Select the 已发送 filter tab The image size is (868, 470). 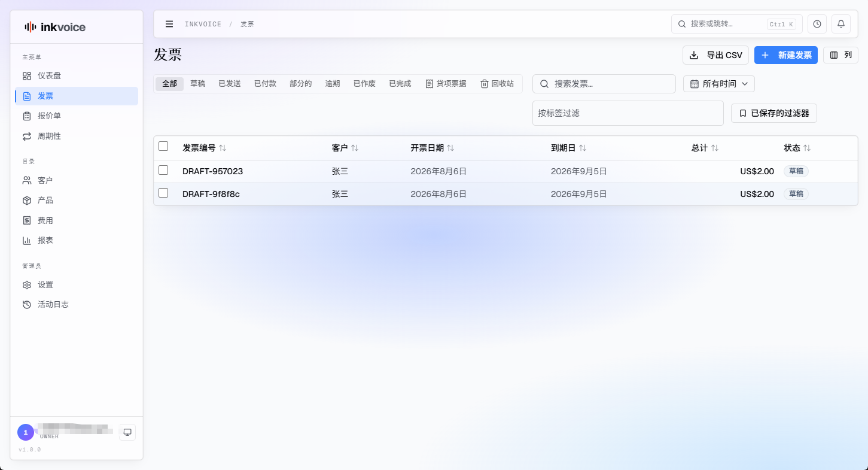230,84
